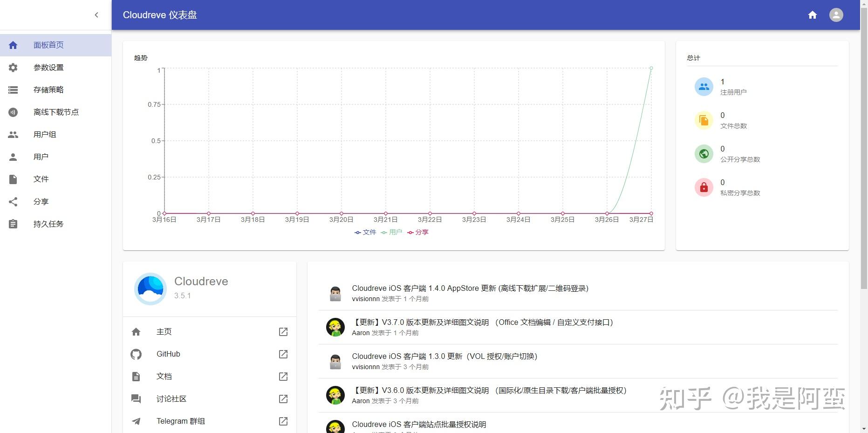
Task: Open the 讨论社区 community link
Action: pos(171,399)
